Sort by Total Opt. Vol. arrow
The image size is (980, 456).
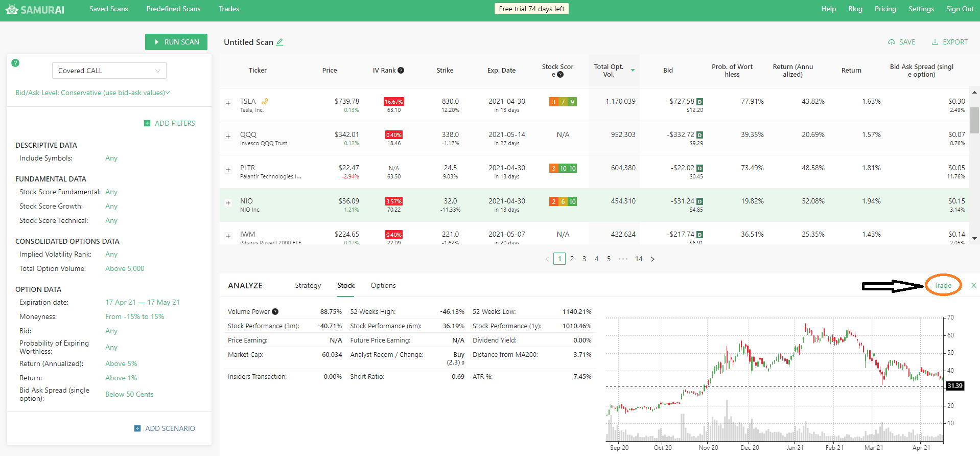[x=633, y=71]
